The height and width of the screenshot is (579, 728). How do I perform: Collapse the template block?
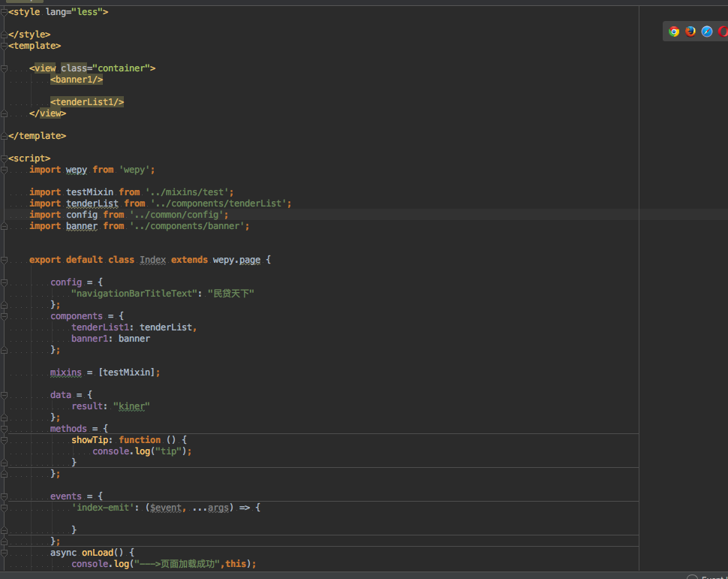[4, 45]
